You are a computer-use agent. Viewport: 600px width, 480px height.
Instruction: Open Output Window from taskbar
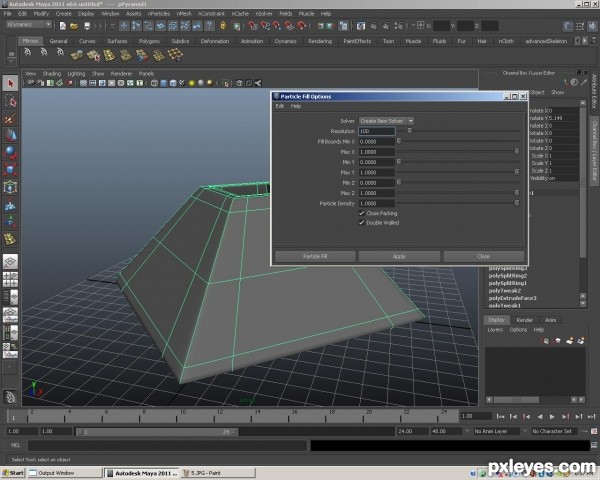pyautogui.click(x=65, y=473)
